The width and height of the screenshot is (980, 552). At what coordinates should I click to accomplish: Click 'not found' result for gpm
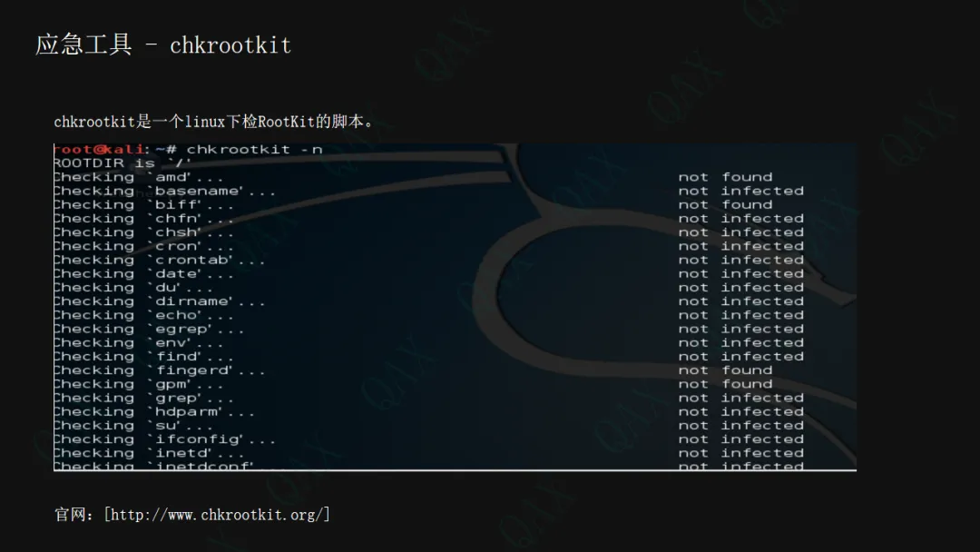(726, 384)
